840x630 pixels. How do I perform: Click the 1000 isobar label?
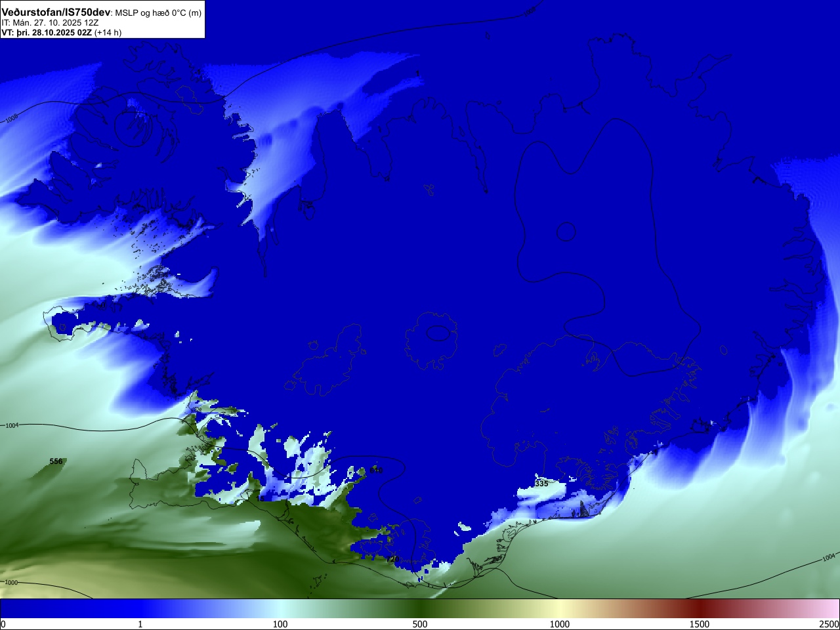pos(11,583)
